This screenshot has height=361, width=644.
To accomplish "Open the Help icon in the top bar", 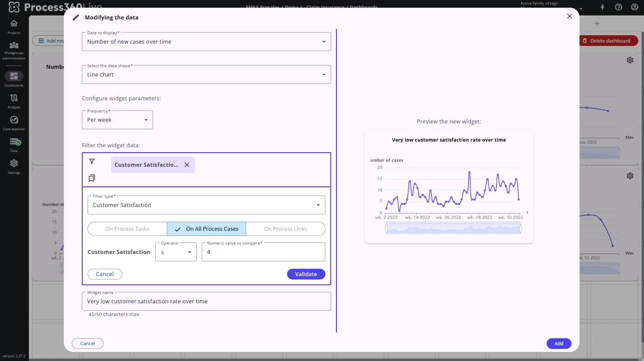I will coord(618,7).
